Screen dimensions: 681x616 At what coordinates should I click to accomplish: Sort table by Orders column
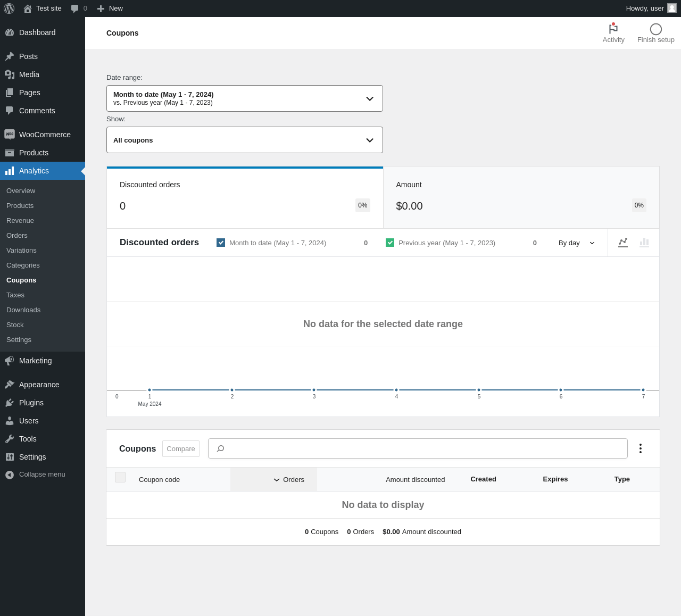coord(289,480)
